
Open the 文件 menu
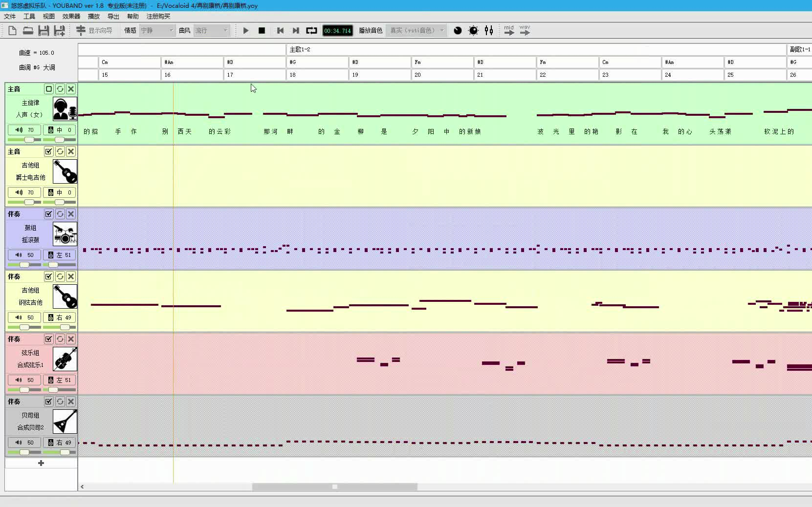(x=10, y=16)
